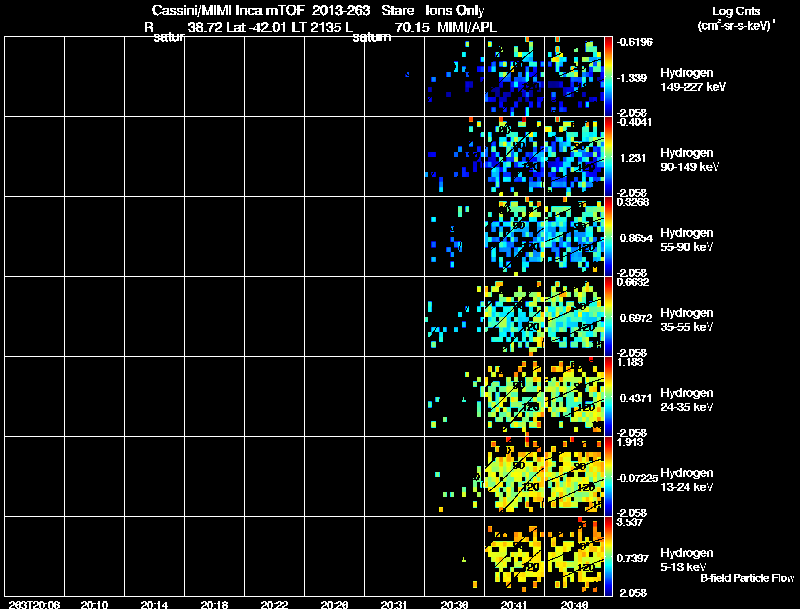Click the color bar beside Hydrogen 13-24 keV
The image size is (800, 609).
(x=608, y=476)
